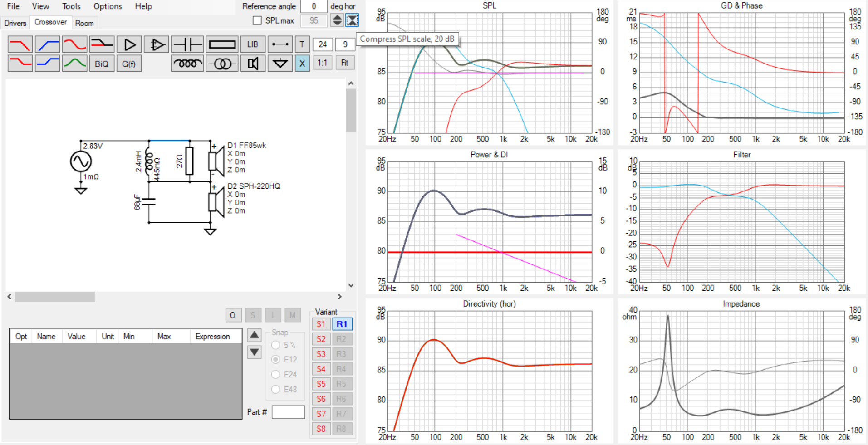Insert an inductor coil component

187,63
